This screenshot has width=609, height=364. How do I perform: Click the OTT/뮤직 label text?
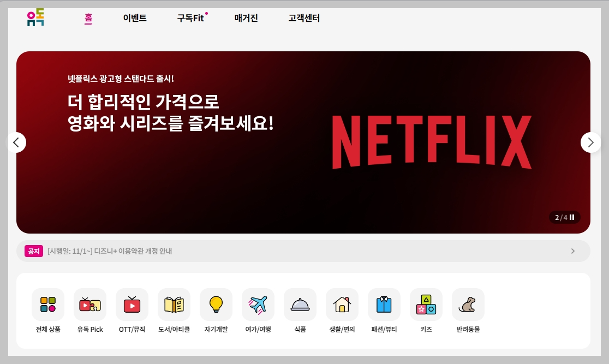(132, 329)
